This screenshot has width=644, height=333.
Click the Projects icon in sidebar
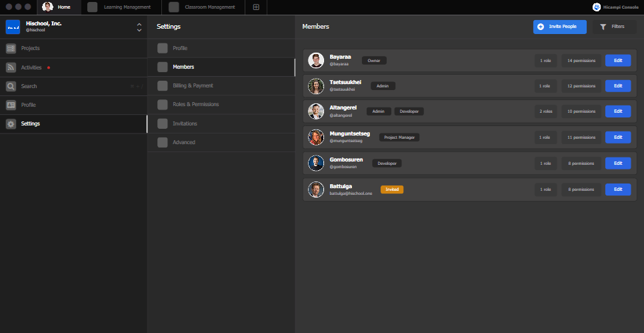(x=11, y=49)
